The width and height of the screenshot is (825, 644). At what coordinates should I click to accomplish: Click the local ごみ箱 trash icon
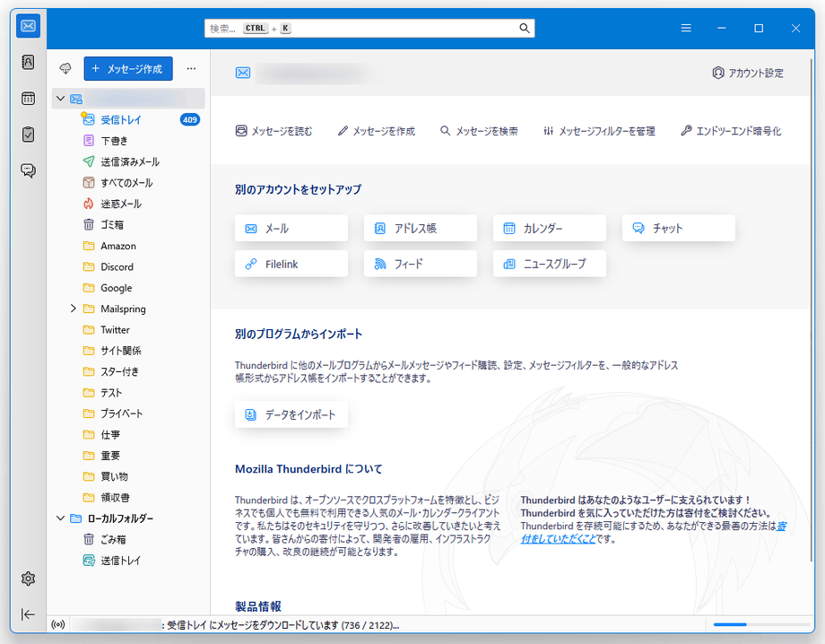[89, 539]
